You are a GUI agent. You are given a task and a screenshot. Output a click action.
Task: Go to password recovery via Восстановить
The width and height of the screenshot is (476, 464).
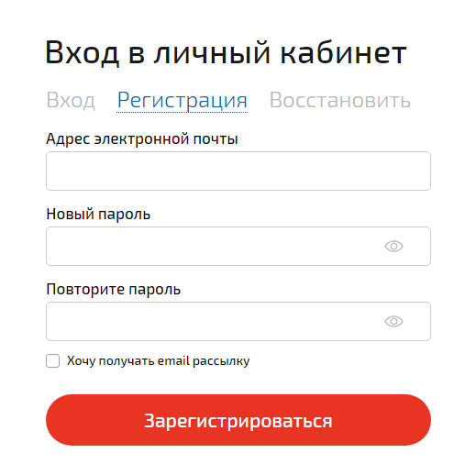[340, 100]
